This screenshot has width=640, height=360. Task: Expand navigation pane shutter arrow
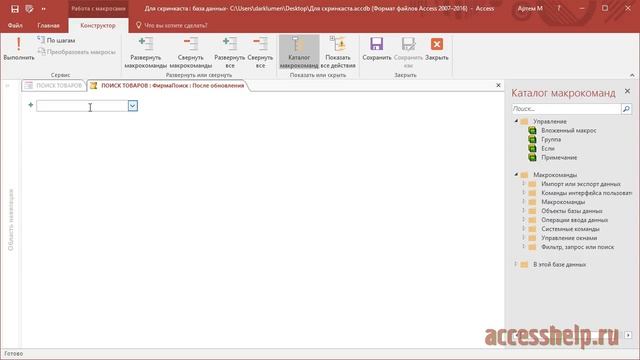[7, 85]
